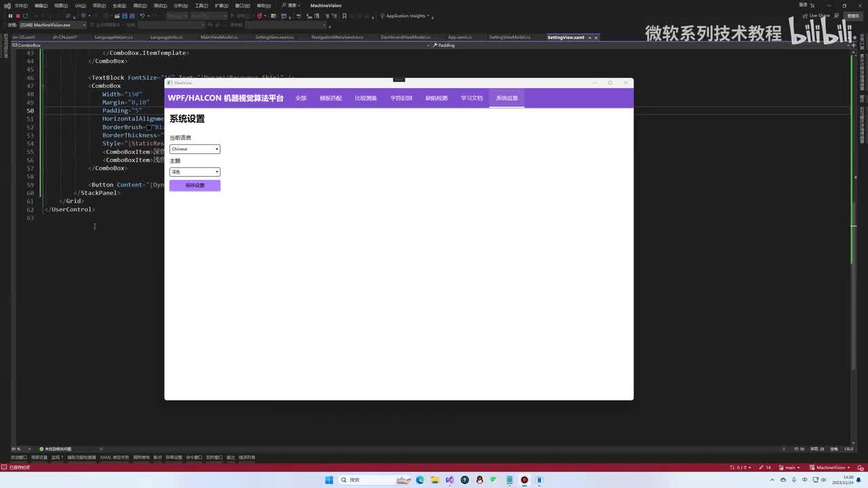Select the 比较测量 navigation tab
Image resolution: width=868 pixels, height=488 pixels.
(x=366, y=98)
